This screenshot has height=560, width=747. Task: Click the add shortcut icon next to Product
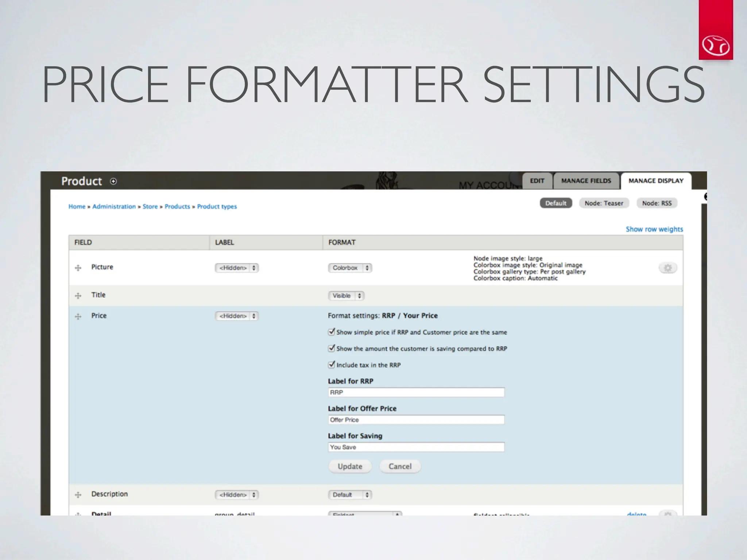[113, 181]
